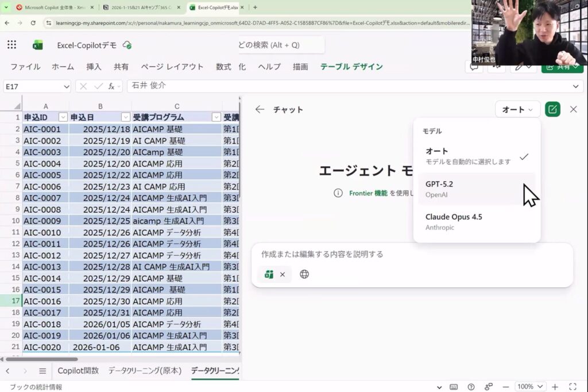The width and height of the screenshot is (588, 392).
Task: Open the Comments panel icon
Action: click(474, 67)
